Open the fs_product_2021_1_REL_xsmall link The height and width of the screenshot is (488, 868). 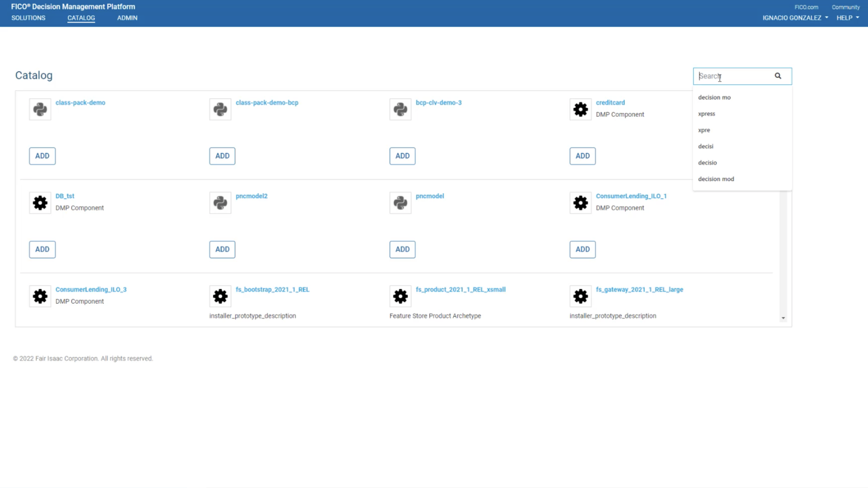coord(460,290)
